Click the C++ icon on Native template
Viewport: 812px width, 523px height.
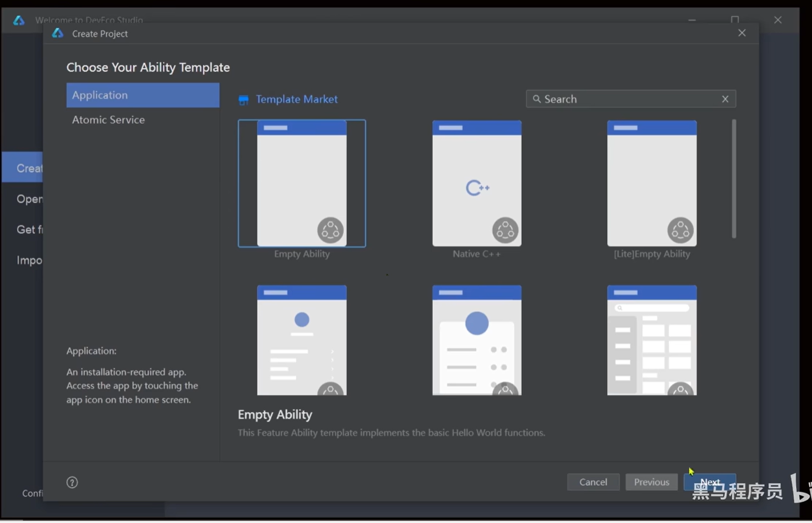[x=477, y=188]
